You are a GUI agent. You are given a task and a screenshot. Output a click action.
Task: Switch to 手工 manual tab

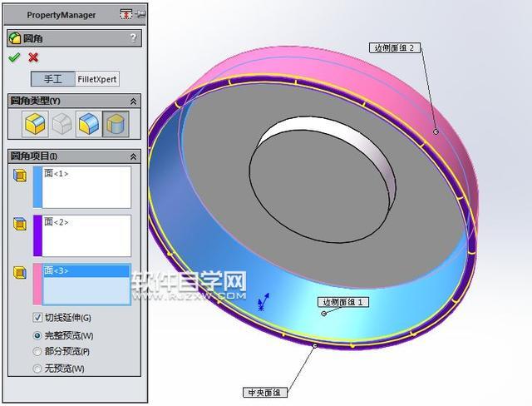pyautogui.click(x=53, y=79)
